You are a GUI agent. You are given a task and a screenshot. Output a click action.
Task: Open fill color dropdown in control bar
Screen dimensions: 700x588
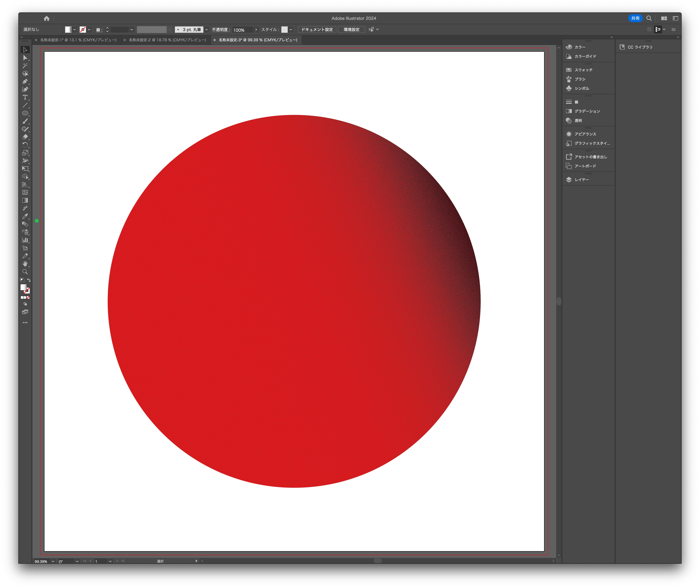point(75,30)
